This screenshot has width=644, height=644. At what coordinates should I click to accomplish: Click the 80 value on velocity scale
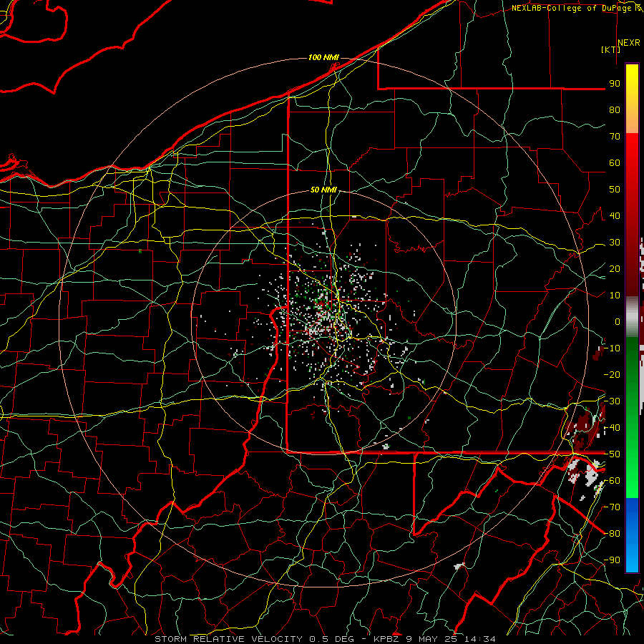615,110
